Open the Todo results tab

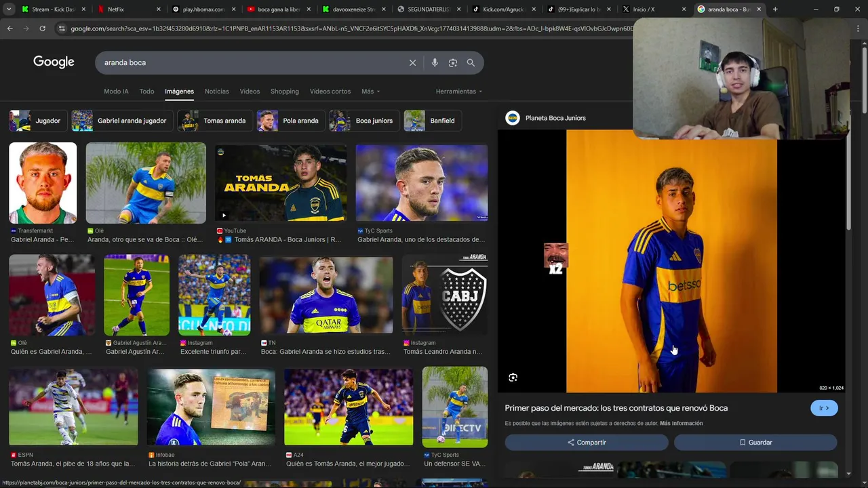[146, 91]
